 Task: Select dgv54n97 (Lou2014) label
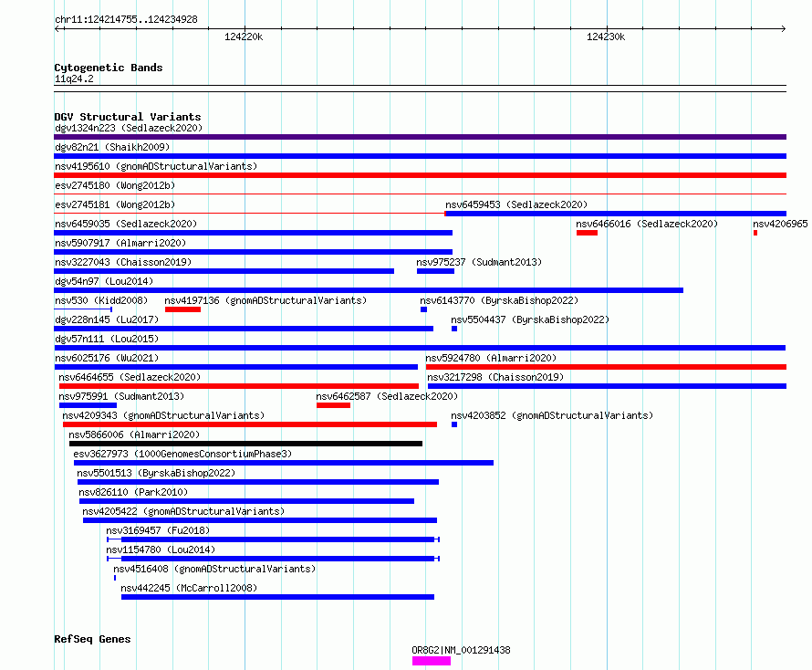pyautogui.click(x=104, y=281)
